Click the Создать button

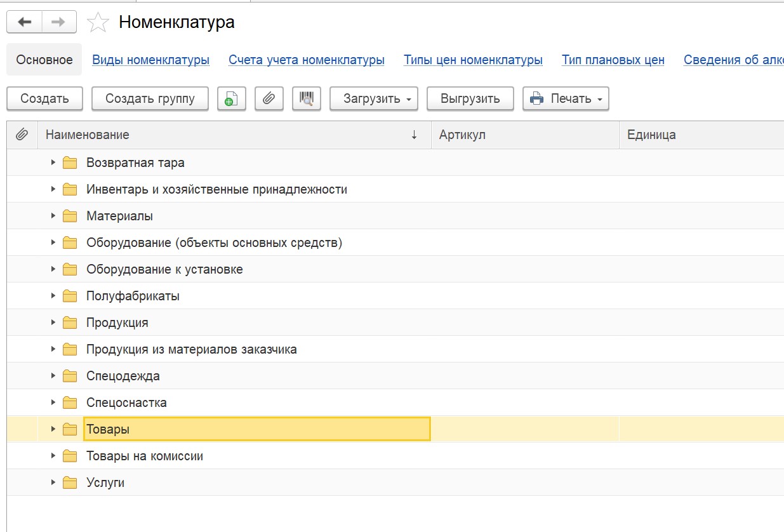pyautogui.click(x=44, y=98)
